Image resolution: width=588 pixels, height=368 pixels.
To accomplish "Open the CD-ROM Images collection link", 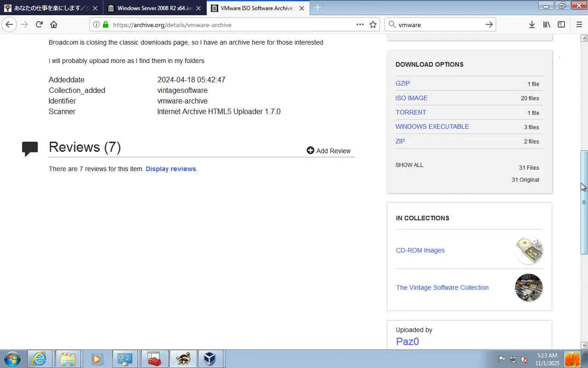I will [420, 250].
